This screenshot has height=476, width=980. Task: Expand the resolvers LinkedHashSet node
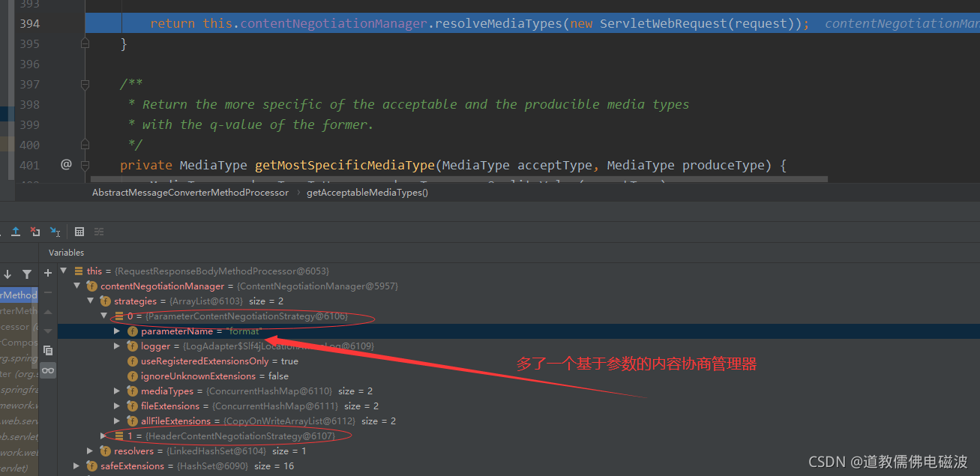91,451
